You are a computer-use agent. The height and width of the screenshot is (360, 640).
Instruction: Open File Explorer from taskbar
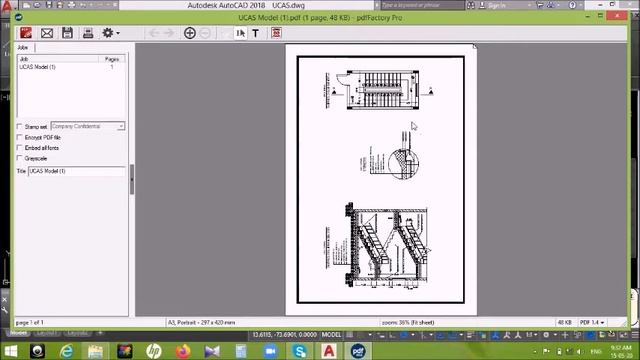(x=96, y=351)
